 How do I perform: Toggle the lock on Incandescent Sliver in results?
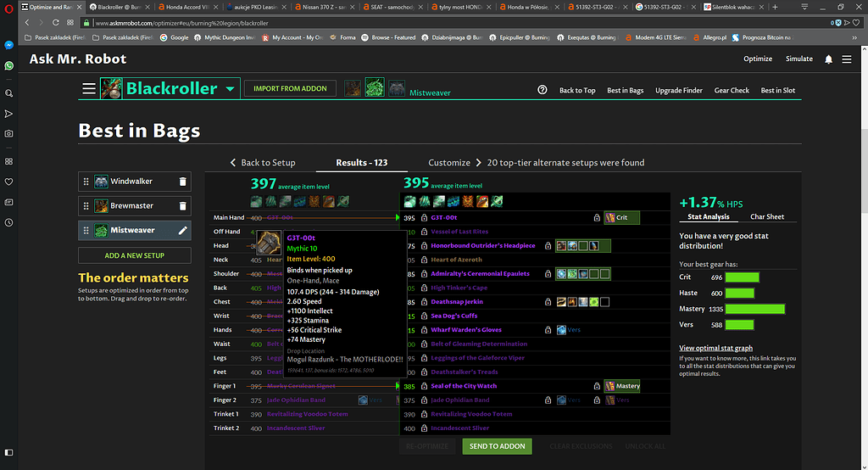tap(424, 428)
